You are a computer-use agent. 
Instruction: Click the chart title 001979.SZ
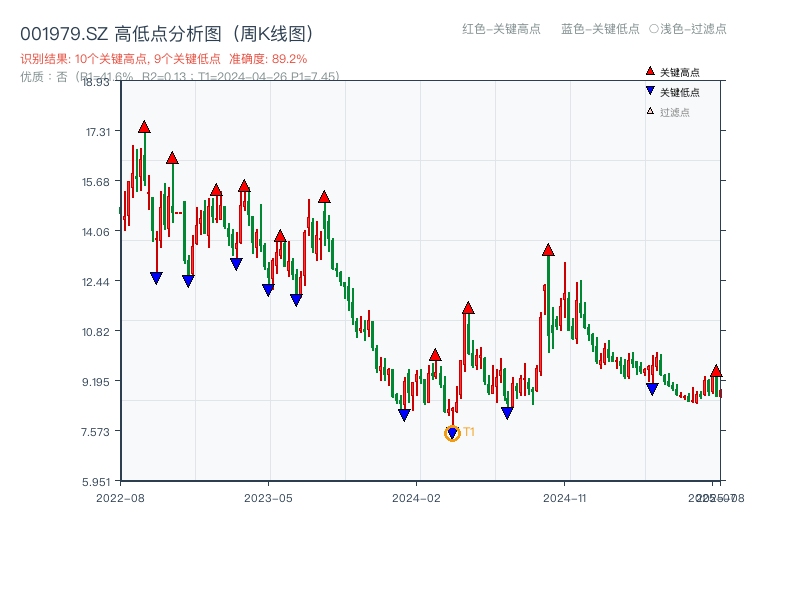pos(62,31)
